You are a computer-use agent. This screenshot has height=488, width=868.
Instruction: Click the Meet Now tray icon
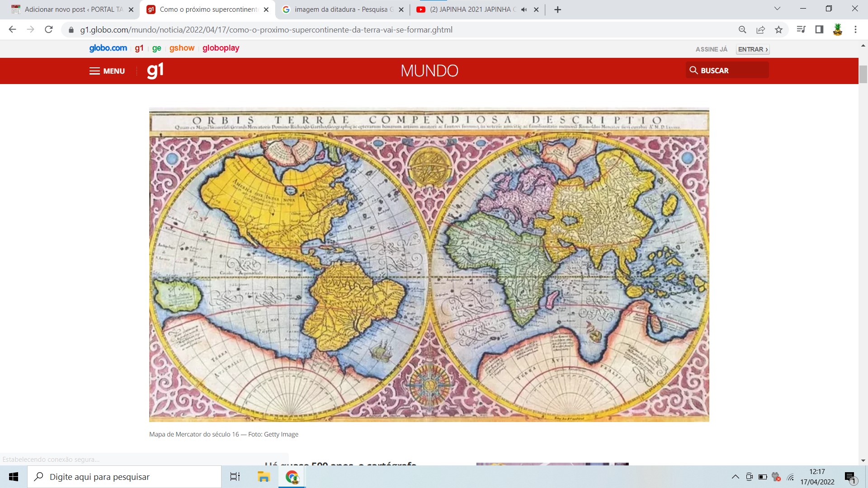(749, 477)
